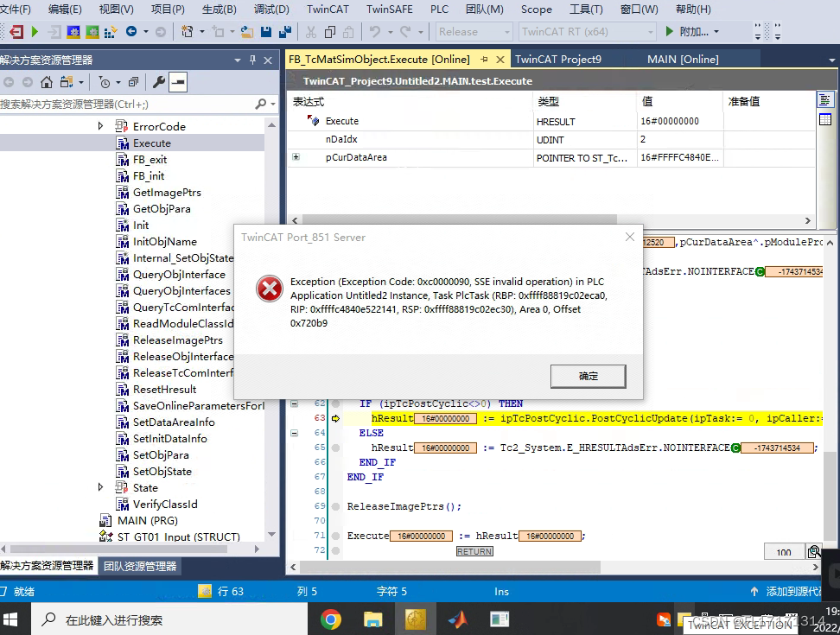
Task: Expand the pCurDataArea watch row
Action: tap(296, 157)
